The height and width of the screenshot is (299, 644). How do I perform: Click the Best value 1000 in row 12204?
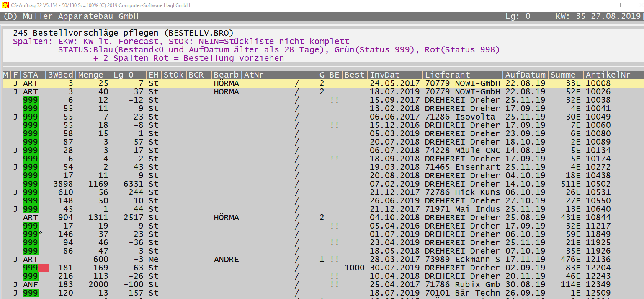coord(354,268)
